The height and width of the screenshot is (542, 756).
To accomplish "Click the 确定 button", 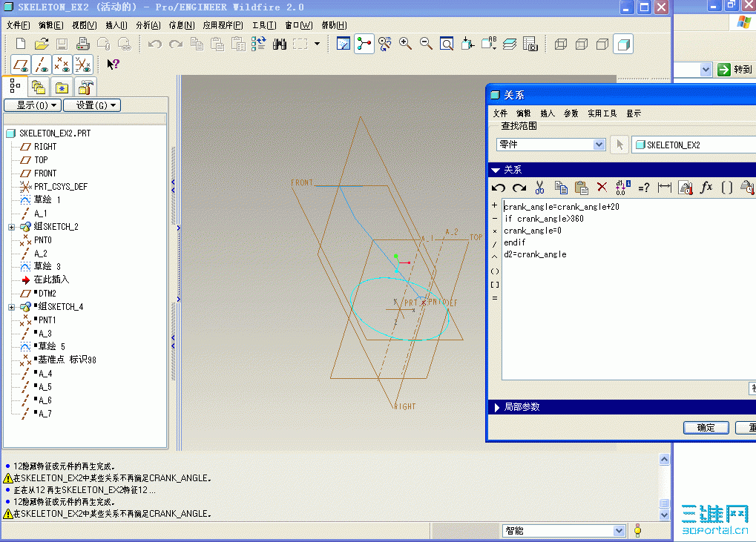I will (x=706, y=428).
